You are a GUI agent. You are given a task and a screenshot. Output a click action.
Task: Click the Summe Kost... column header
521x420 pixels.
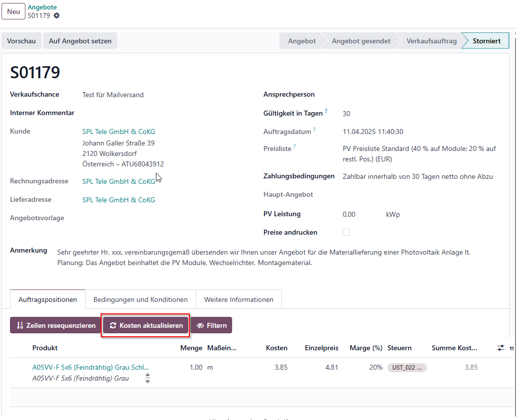(x=454, y=348)
